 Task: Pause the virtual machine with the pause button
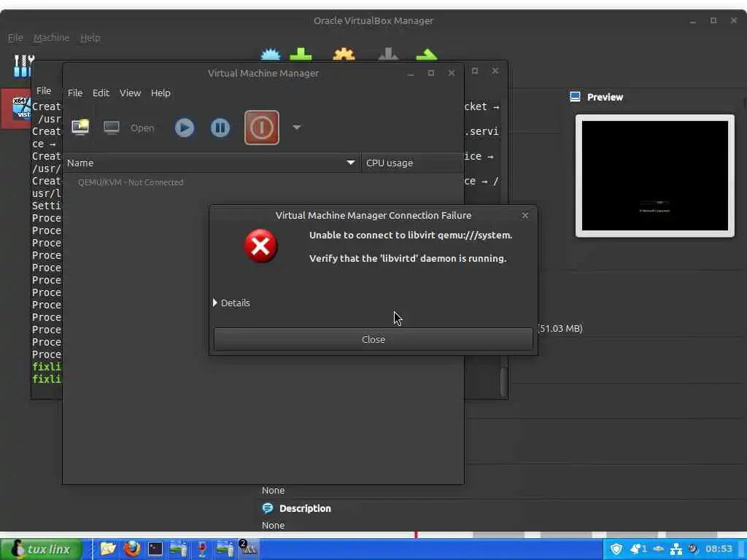(x=220, y=128)
